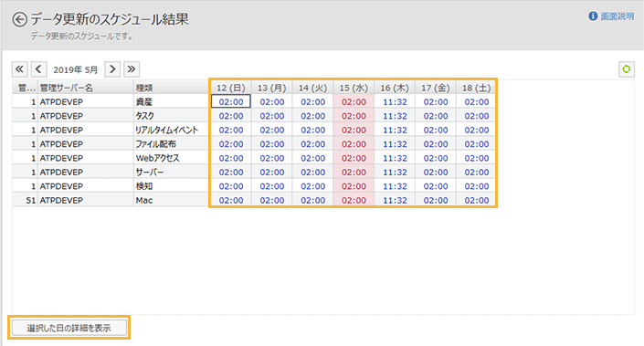Click the サーバー type cell
The image size is (644, 346).
(x=171, y=172)
